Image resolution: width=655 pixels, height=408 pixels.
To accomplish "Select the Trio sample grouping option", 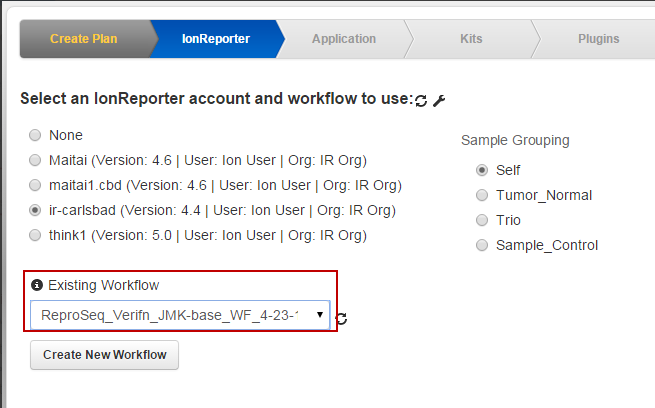I will (x=483, y=220).
